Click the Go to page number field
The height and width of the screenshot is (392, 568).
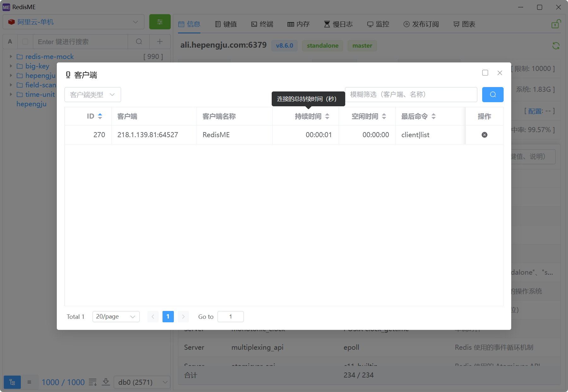coord(230,317)
